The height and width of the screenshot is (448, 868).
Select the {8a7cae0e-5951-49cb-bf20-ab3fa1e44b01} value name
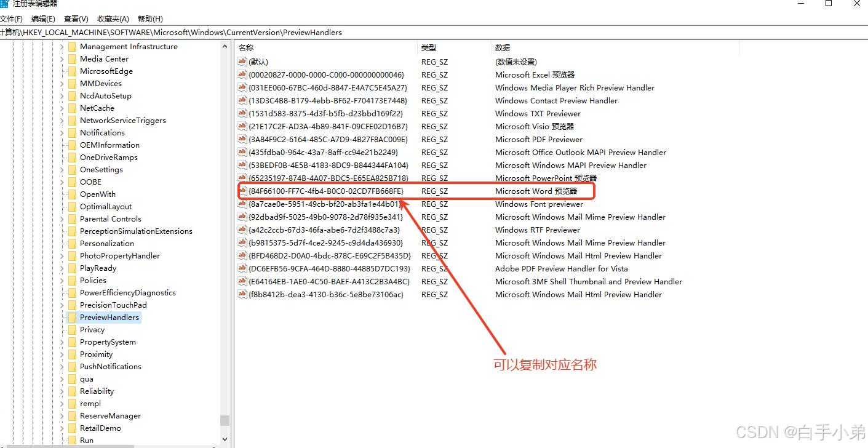(325, 204)
